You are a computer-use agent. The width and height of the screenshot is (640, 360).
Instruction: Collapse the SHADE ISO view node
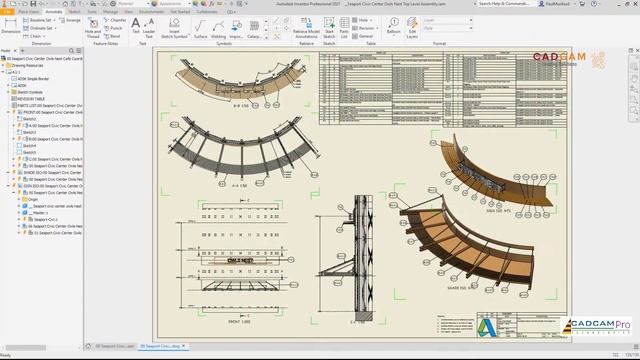tap(8, 173)
